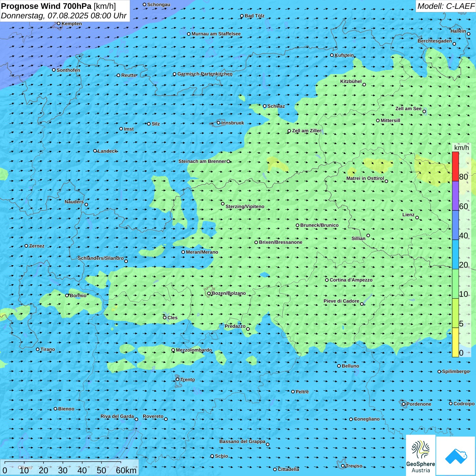Viewport: 476px width, 476px height.
Task: Click the Bormio location marker
Action: pos(67,295)
